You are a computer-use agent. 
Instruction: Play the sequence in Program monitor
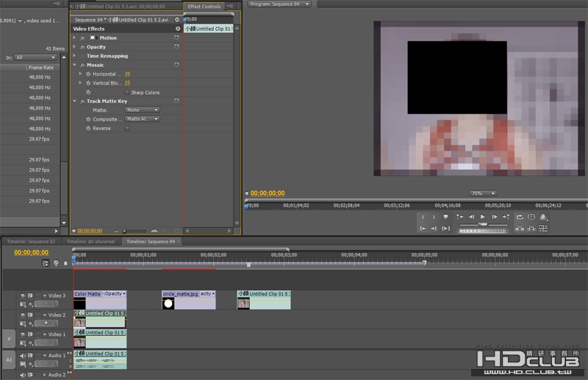(x=483, y=217)
